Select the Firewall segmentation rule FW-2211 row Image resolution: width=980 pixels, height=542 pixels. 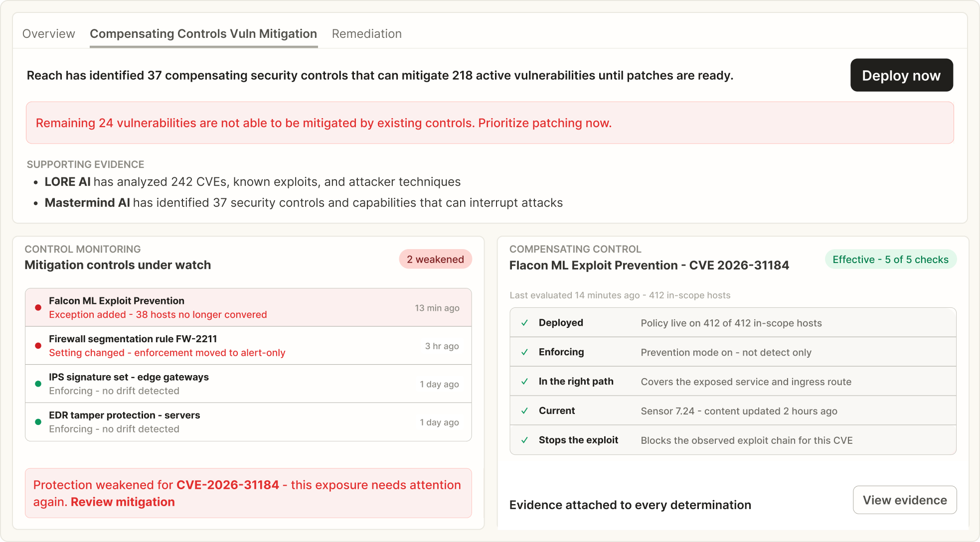point(248,346)
